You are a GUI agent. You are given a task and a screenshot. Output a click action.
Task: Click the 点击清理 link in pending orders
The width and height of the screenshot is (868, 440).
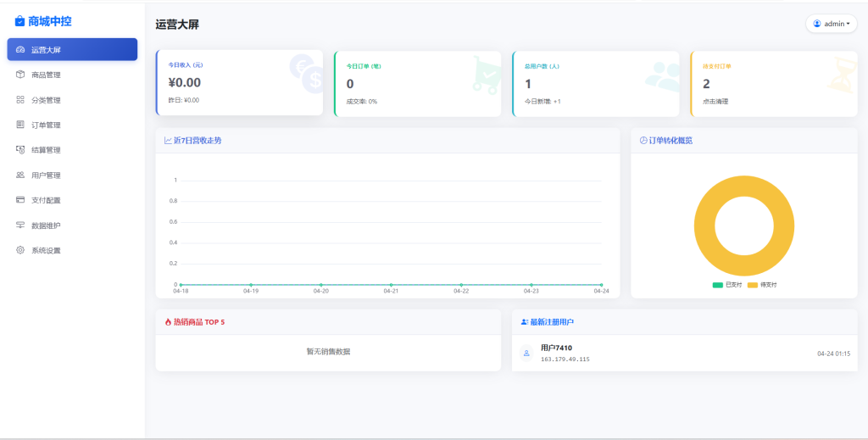click(715, 101)
